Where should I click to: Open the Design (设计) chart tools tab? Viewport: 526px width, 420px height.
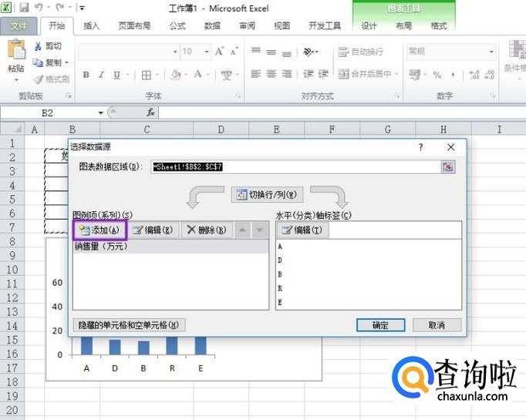pyautogui.click(x=369, y=25)
